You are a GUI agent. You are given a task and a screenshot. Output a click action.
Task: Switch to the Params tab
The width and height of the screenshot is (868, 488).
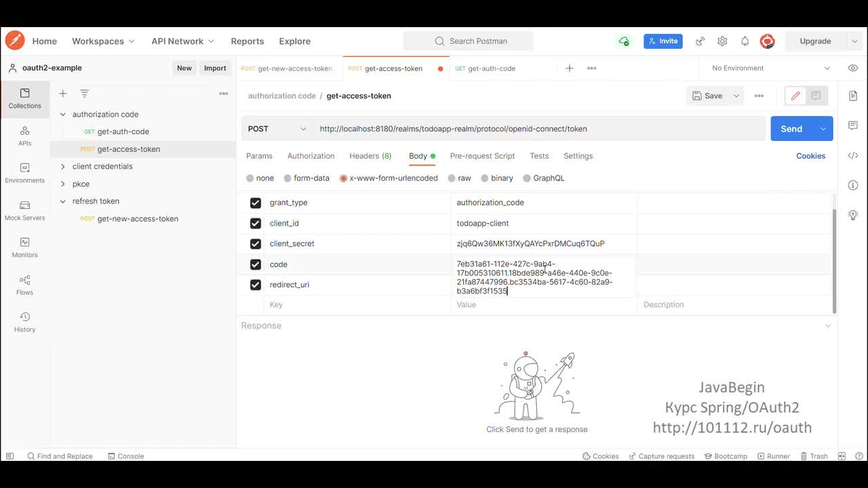[259, 156]
